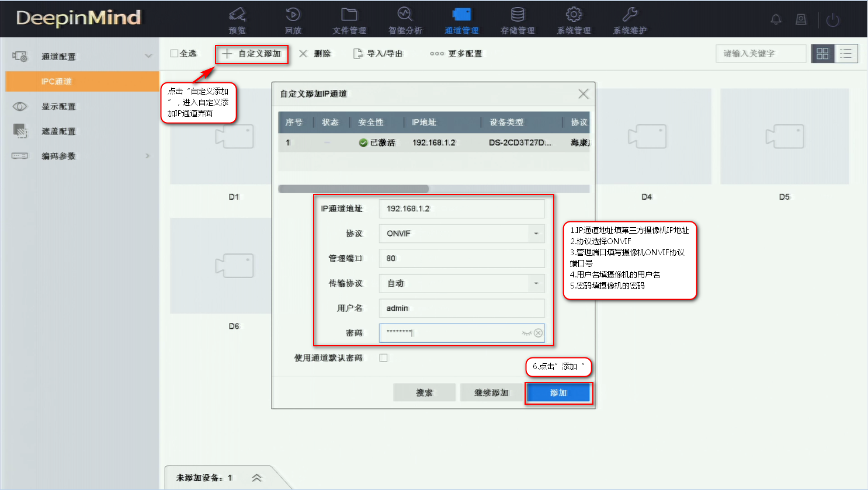The image size is (868, 490).
Task: Open the notification bell
Action: coord(776,19)
